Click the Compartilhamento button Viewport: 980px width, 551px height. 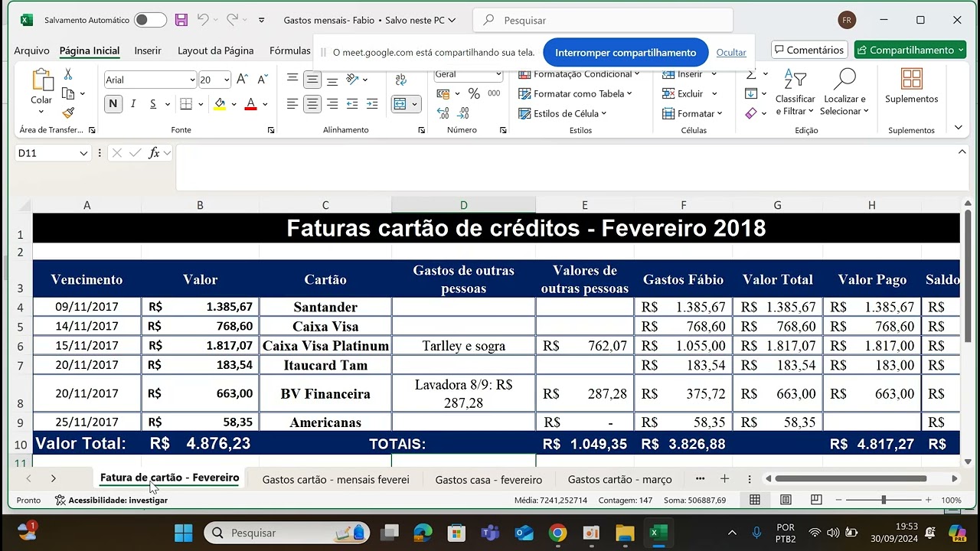coord(910,50)
